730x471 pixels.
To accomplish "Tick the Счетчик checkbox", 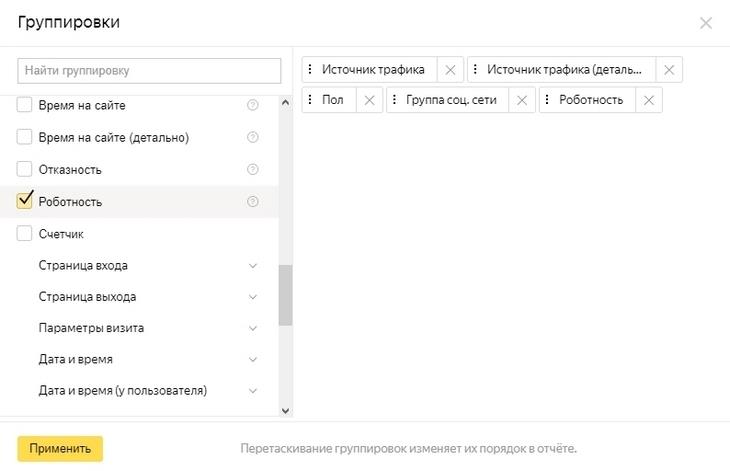I will tap(25, 233).
